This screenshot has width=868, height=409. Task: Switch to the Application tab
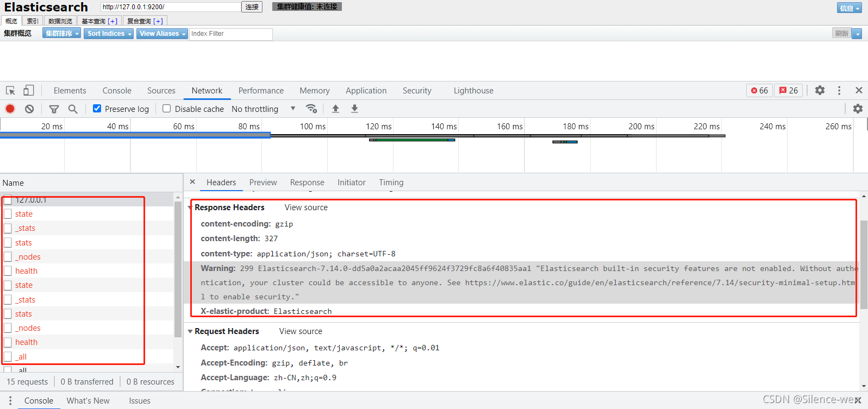366,91
